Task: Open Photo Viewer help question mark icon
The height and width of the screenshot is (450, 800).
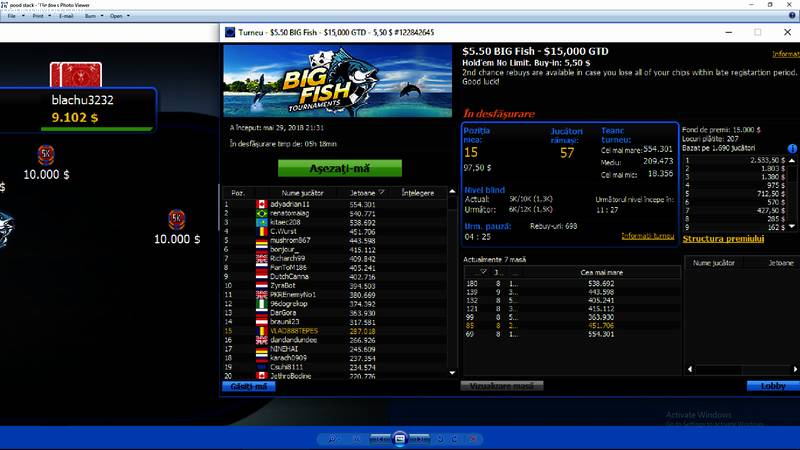Action: tap(792, 16)
